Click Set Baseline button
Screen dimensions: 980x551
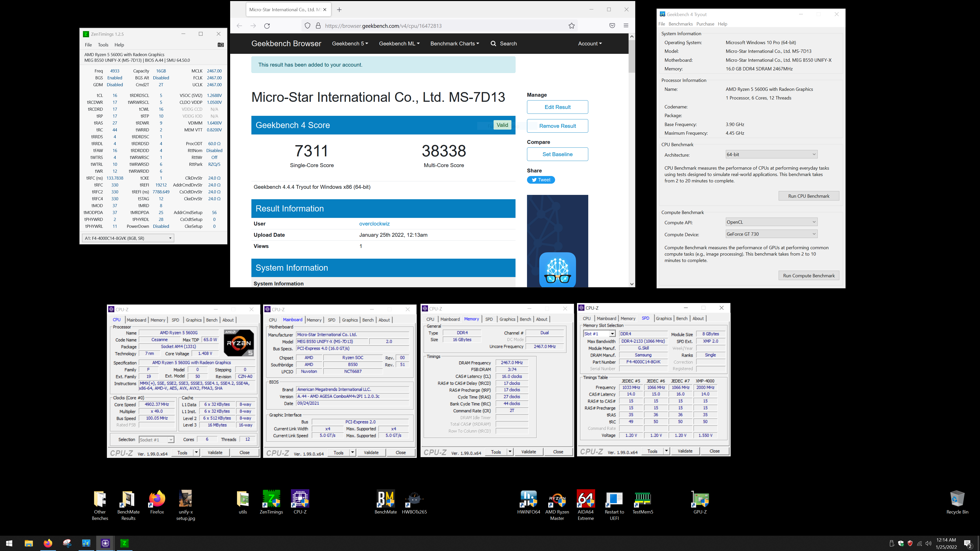coord(557,154)
